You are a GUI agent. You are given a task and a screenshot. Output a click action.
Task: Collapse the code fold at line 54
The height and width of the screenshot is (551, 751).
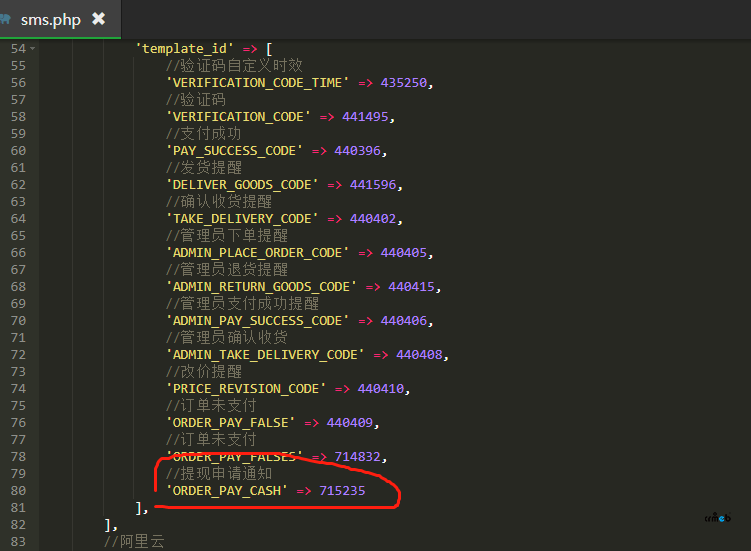coord(32,49)
